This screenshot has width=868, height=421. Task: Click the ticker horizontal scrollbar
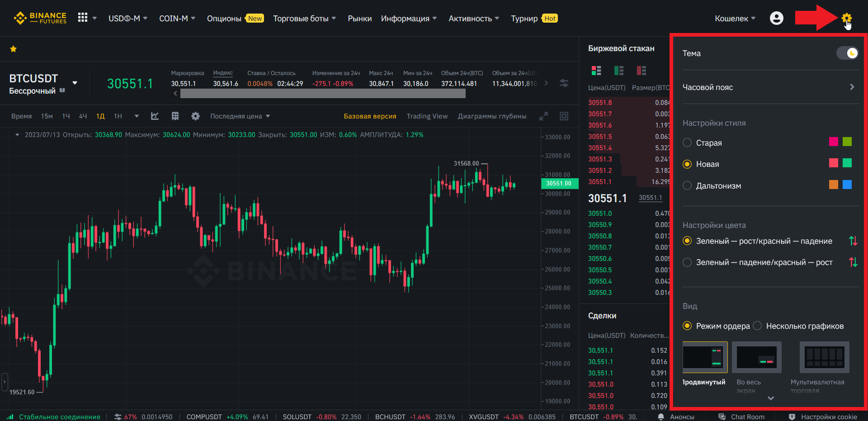[x=323, y=94]
